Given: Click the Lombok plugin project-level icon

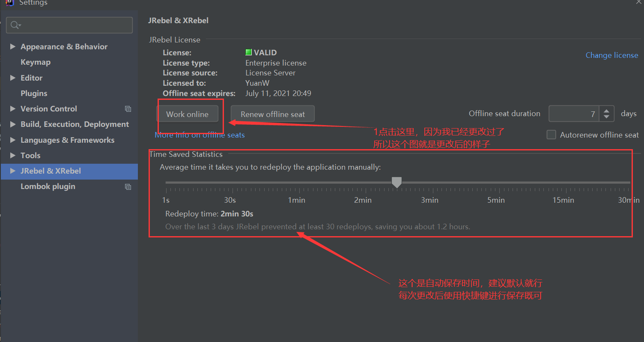Looking at the screenshot, I should tap(128, 187).
